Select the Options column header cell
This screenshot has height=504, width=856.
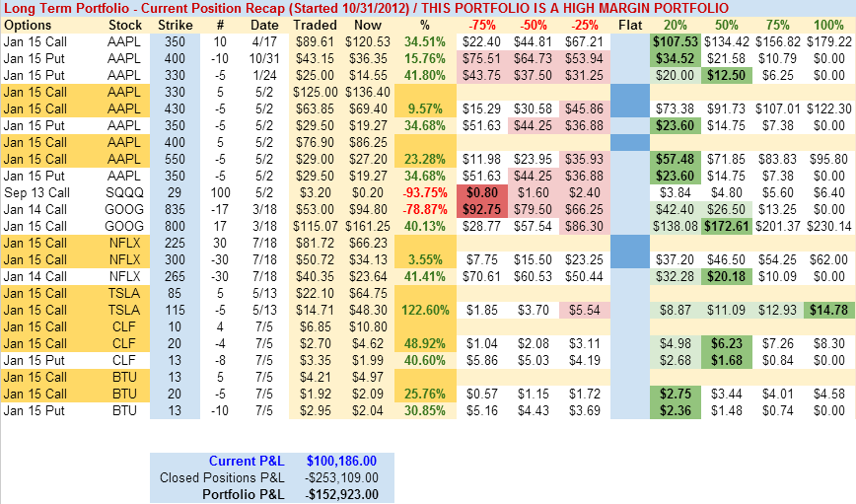(28, 24)
